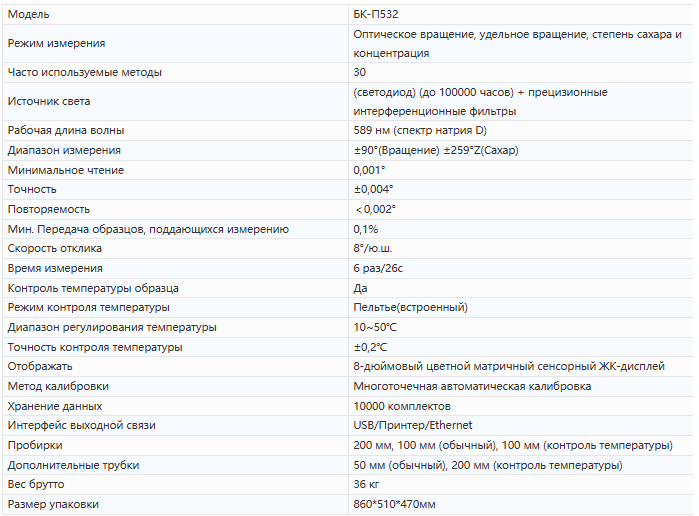
Task: Click 'интерференционные фильтры' text in light source
Action: tap(435, 111)
